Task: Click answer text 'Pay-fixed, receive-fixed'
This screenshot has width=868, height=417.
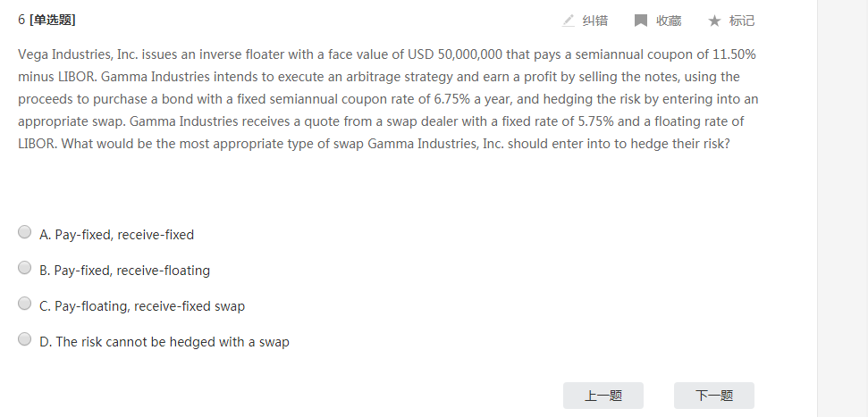Action: click(124, 235)
